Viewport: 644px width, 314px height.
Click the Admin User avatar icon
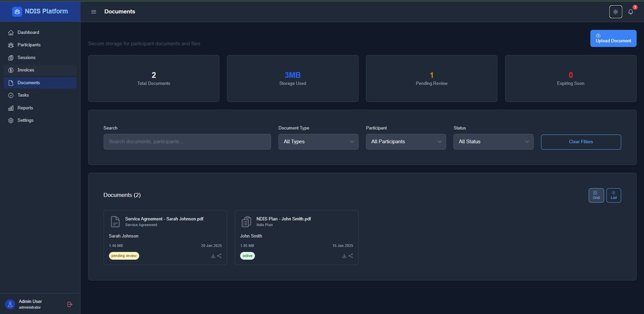(10, 304)
